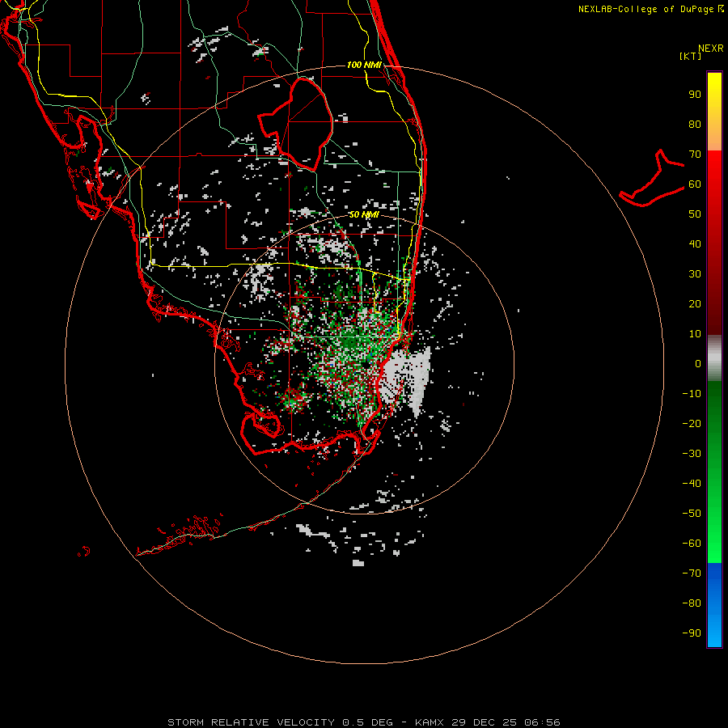This screenshot has width=728, height=728.
Task: Click the -70 value on velocity scale
Action: point(692,574)
